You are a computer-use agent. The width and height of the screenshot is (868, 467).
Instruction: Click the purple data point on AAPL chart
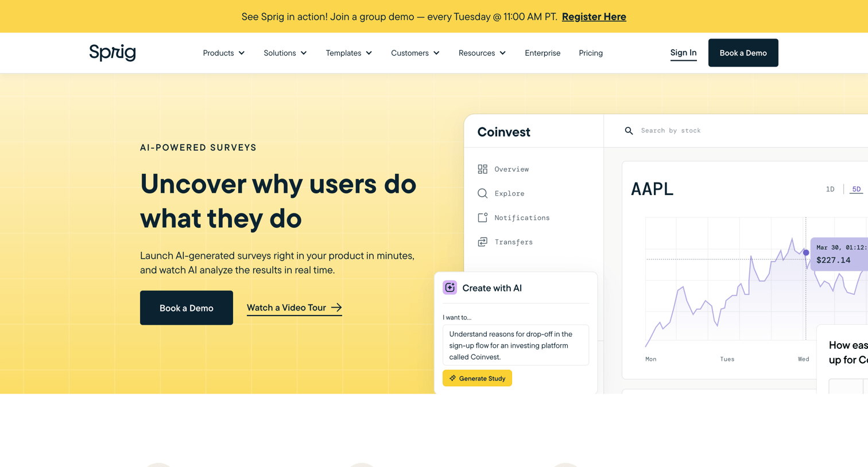coord(806,252)
